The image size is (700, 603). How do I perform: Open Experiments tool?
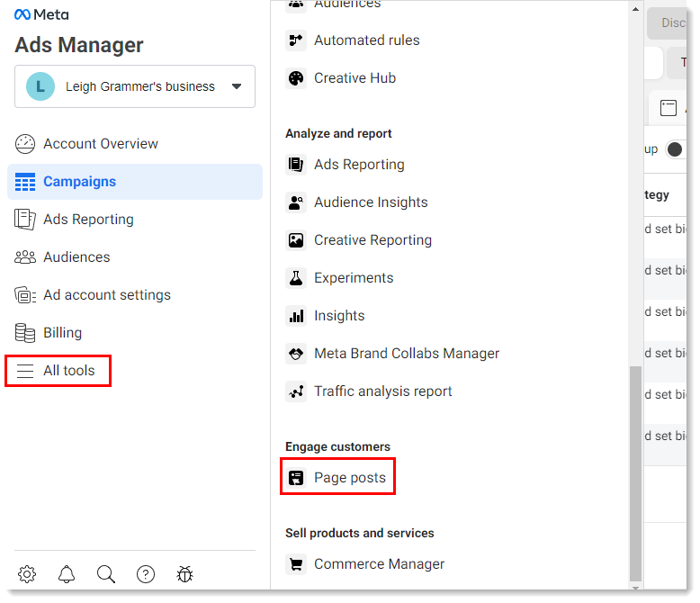click(354, 278)
